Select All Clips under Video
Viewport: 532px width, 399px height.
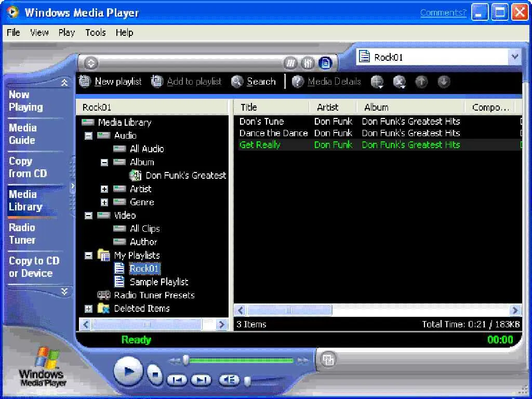[x=145, y=229]
